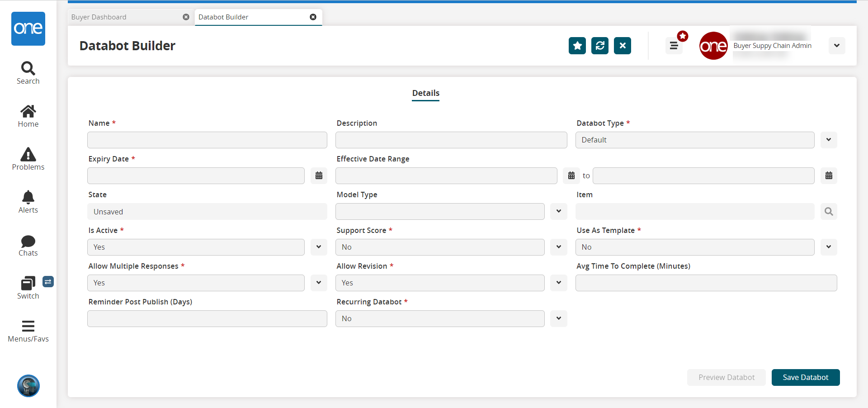
Task: Refresh the Databot Builder page
Action: tap(599, 46)
